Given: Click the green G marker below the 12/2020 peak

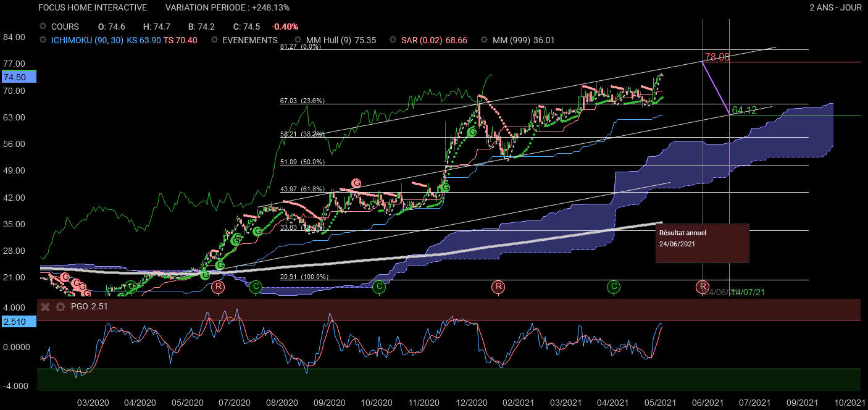Looking at the screenshot, I should (x=472, y=132).
